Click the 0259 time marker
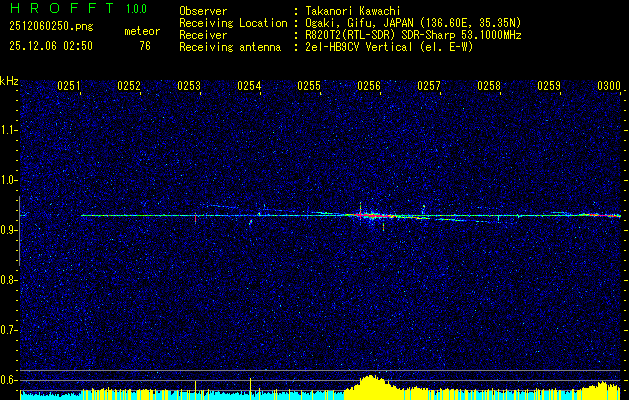This screenshot has width=629, height=400. 549,86
